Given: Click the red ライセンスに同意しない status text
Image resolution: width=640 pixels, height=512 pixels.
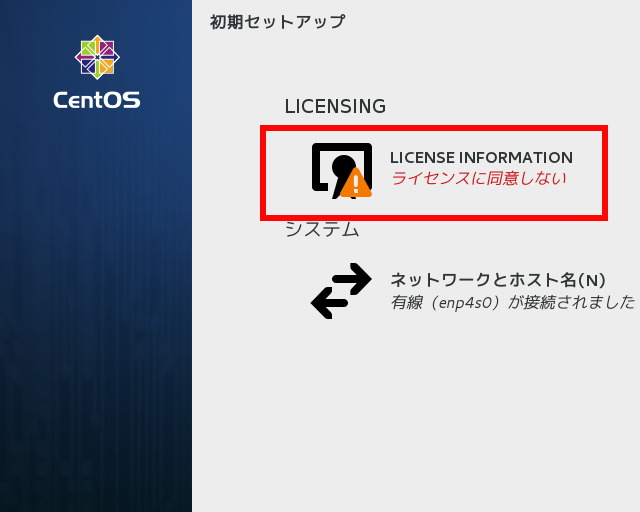Looking at the screenshot, I should pyautogui.click(x=478, y=180).
